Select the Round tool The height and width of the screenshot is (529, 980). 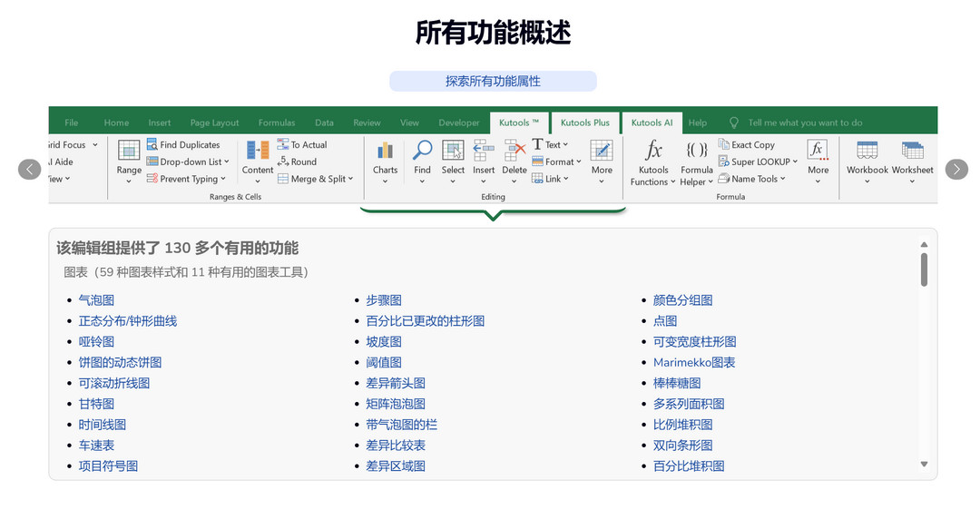click(297, 162)
